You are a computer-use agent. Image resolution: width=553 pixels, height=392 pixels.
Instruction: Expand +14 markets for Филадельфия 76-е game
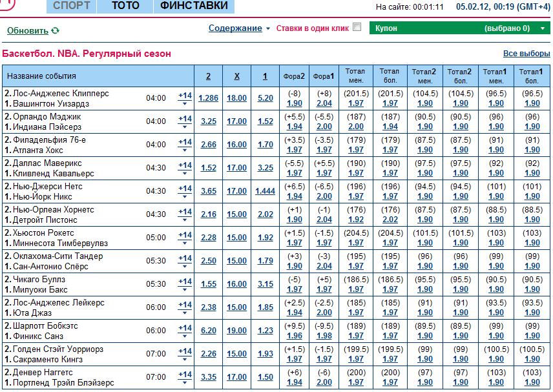tap(185, 145)
